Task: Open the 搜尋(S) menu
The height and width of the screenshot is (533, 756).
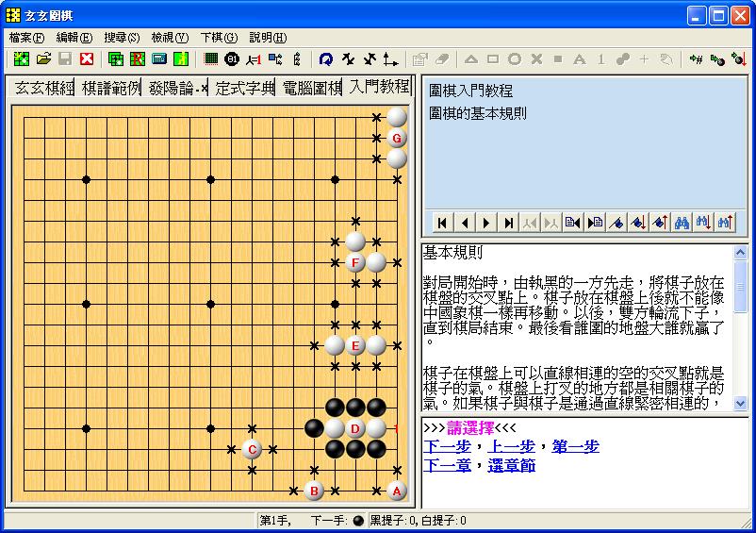Action: tap(122, 38)
